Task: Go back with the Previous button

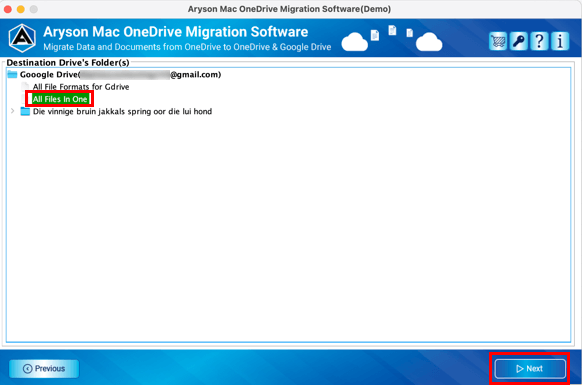Action: click(44, 368)
